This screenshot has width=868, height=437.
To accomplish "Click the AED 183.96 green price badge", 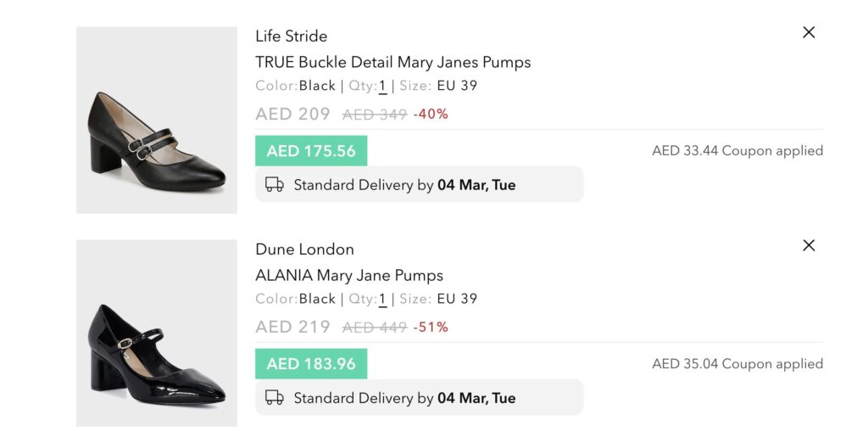I will [311, 364].
